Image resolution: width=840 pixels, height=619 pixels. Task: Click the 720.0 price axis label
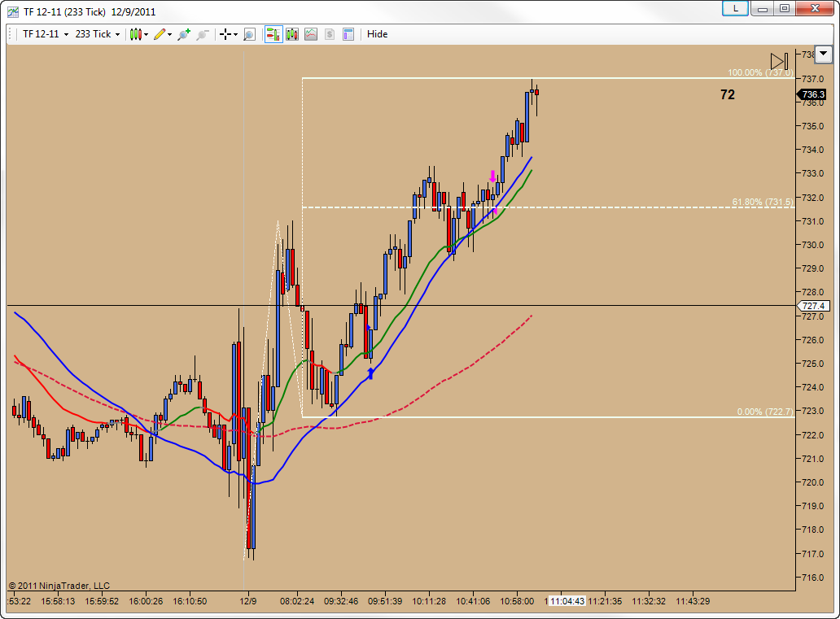[812, 482]
